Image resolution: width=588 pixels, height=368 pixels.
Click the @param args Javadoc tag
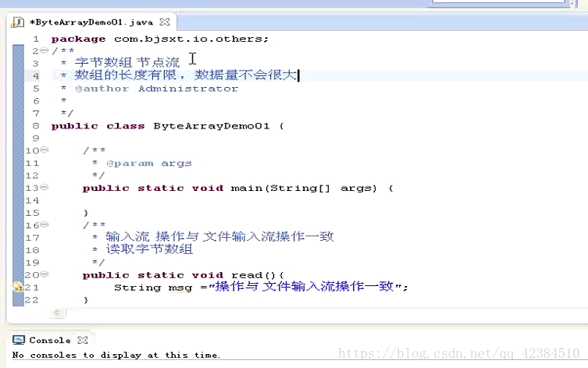[149, 164]
